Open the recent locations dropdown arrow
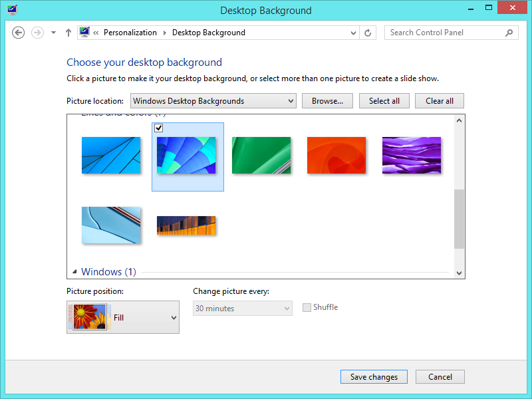This screenshot has height=399, width=532. (x=53, y=33)
